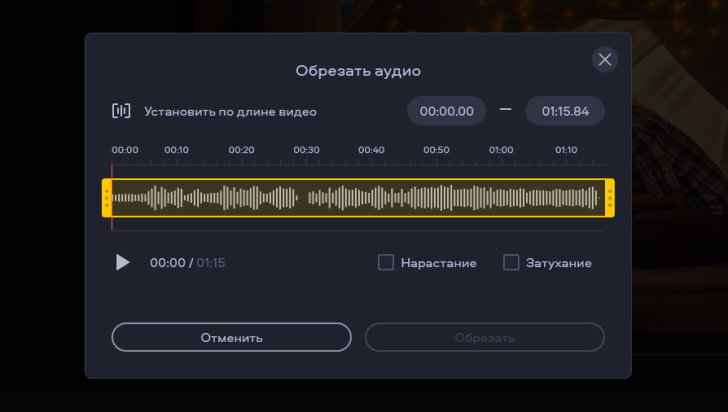Click the start time field 00:00.00

pyautogui.click(x=446, y=111)
